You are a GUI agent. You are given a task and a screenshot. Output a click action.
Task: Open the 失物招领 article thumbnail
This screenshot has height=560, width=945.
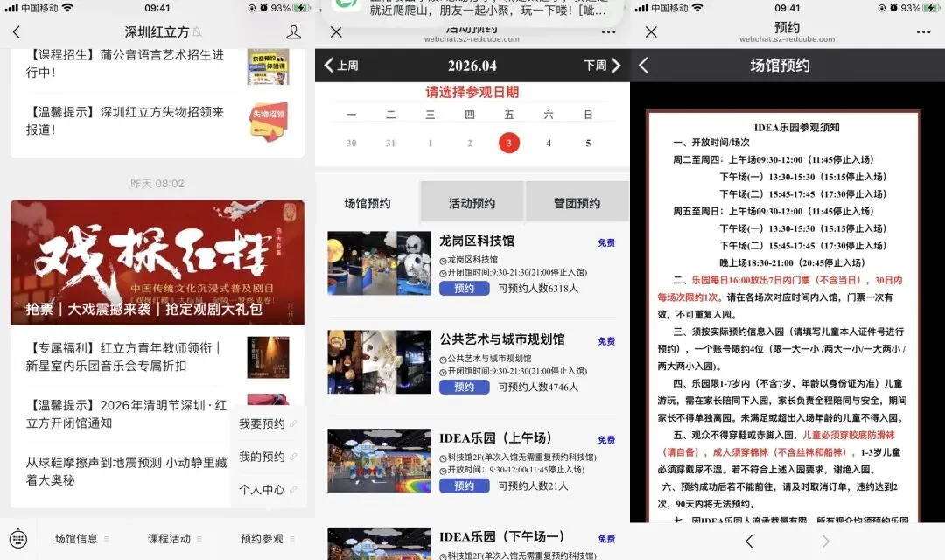point(269,121)
